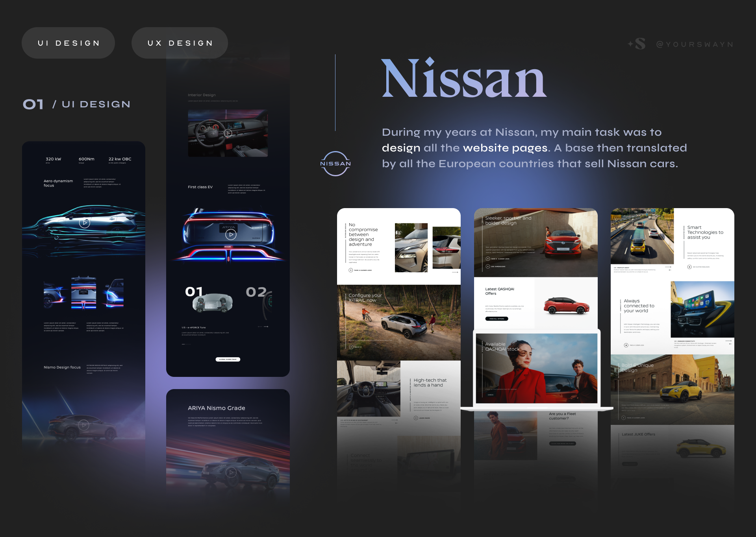Screen dimensions: 756x537
Task: Play the aero dynamism car video
Action: [x=84, y=223]
